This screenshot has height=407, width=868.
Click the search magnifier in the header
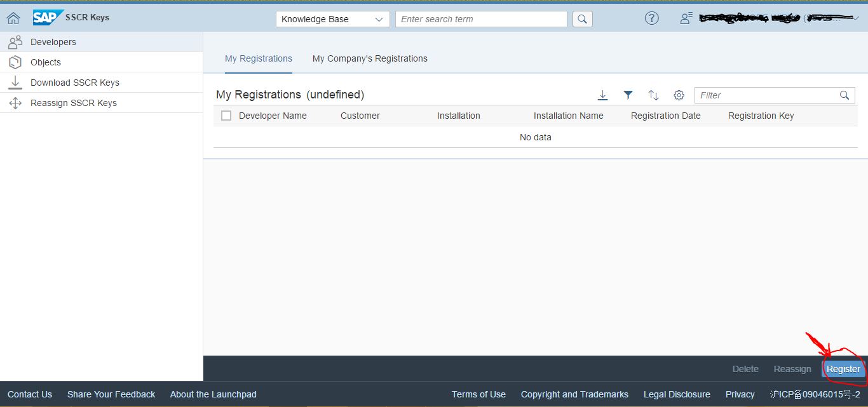tap(581, 19)
